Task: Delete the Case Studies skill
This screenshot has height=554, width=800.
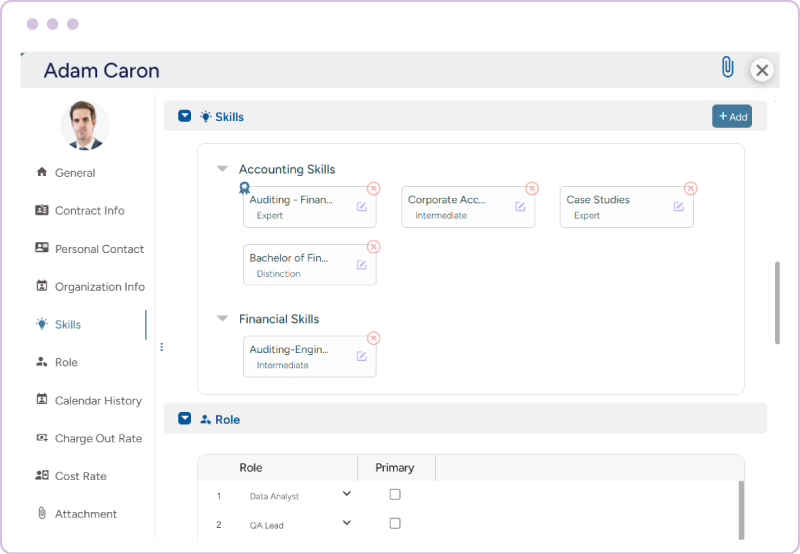Action: coord(690,188)
